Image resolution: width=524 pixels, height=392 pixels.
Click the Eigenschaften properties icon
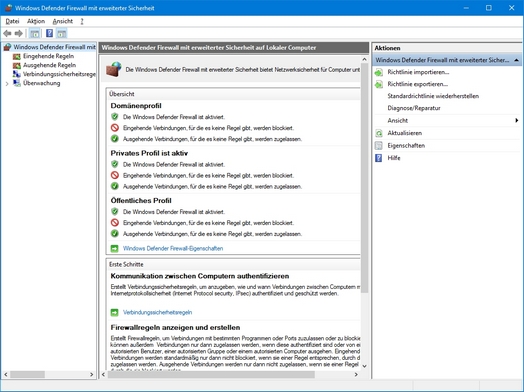[x=379, y=146]
